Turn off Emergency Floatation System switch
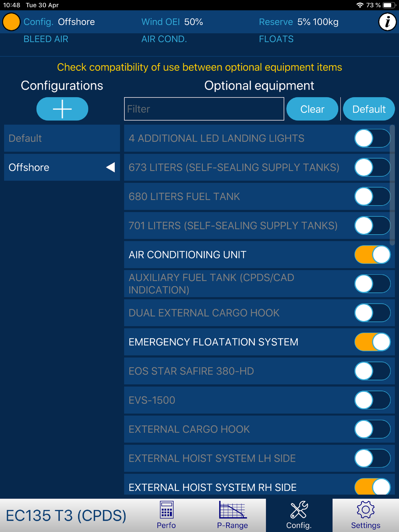This screenshot has height=532, width=399. click(372, 342)
